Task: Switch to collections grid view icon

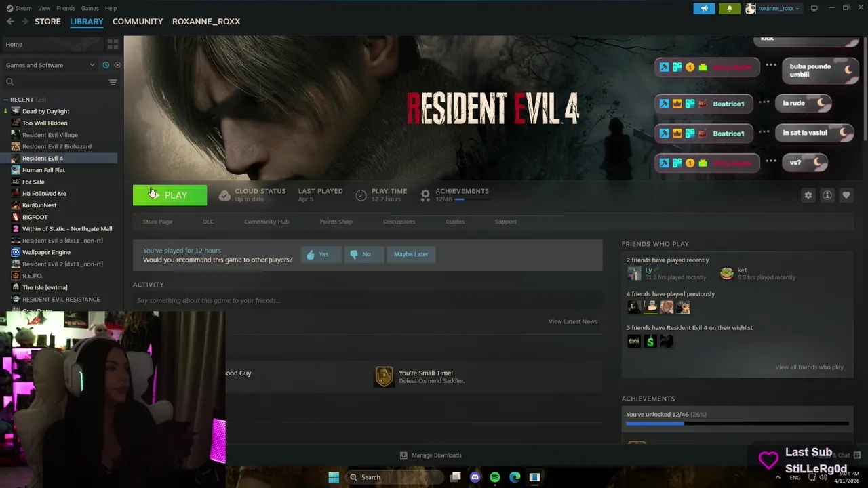Action: (113, 44)
